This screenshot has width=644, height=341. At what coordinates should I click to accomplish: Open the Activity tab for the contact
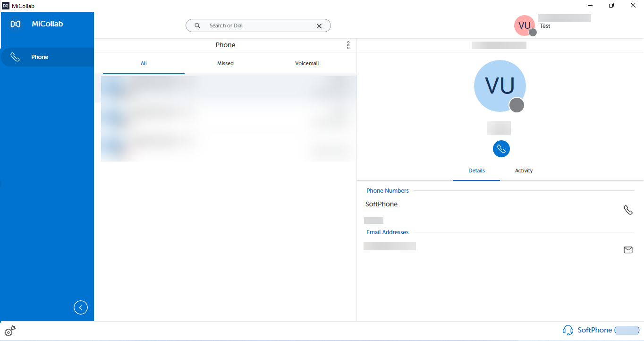pyautogui.click(x=524, y=170)
